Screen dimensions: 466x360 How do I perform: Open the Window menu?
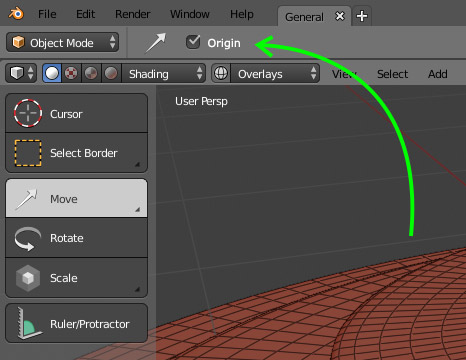point(190,14)
